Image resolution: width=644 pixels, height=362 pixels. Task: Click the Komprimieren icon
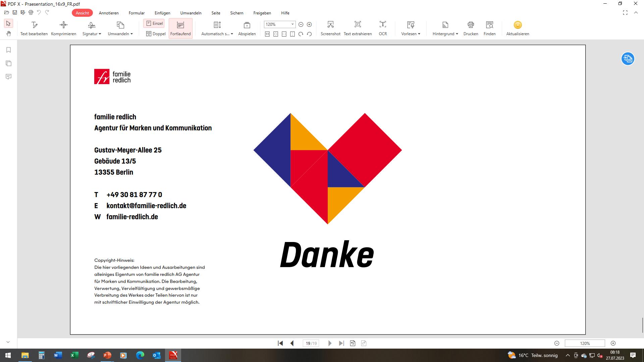63,25
